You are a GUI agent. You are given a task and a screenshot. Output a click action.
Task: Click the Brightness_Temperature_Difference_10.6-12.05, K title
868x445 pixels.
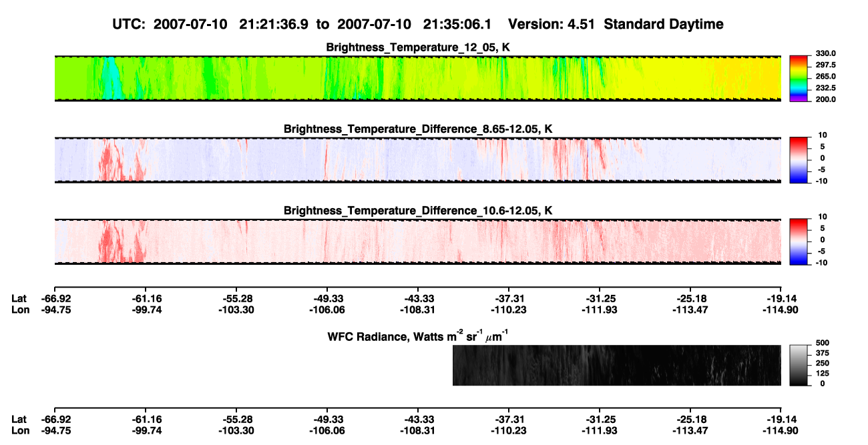(418, 211)
